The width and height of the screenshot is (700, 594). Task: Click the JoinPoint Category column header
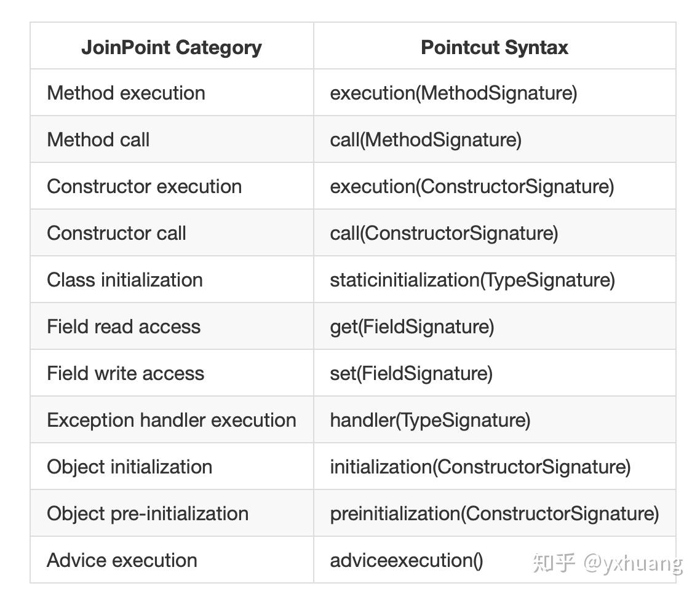pos(172,47)
